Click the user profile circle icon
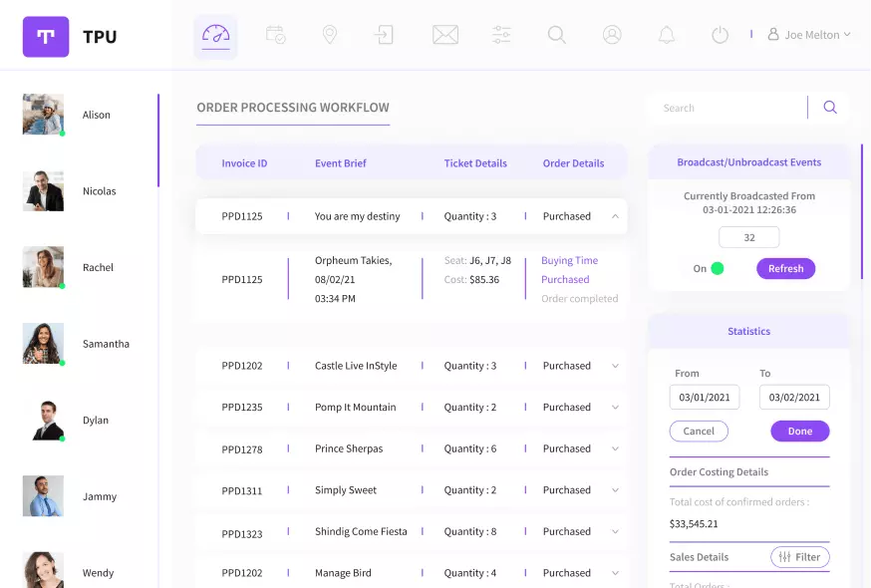Viewport: 871px width, 588px height. tap(612, 35)
